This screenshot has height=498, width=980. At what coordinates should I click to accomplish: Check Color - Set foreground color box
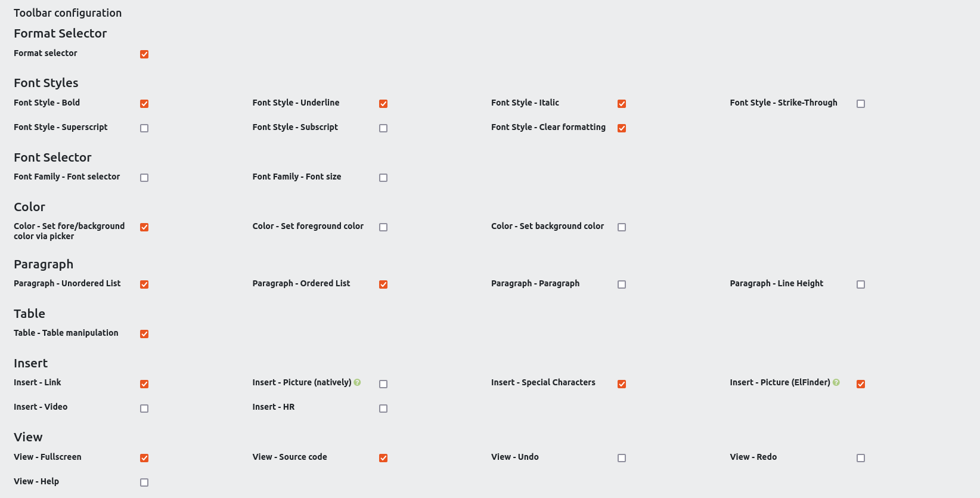(x=383, y=227)
